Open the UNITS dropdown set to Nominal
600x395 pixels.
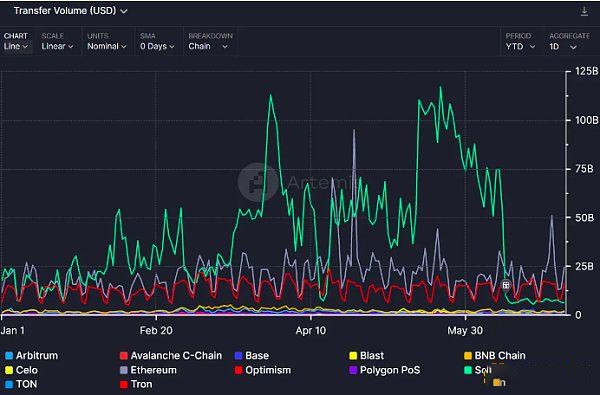tap(107, 41)
